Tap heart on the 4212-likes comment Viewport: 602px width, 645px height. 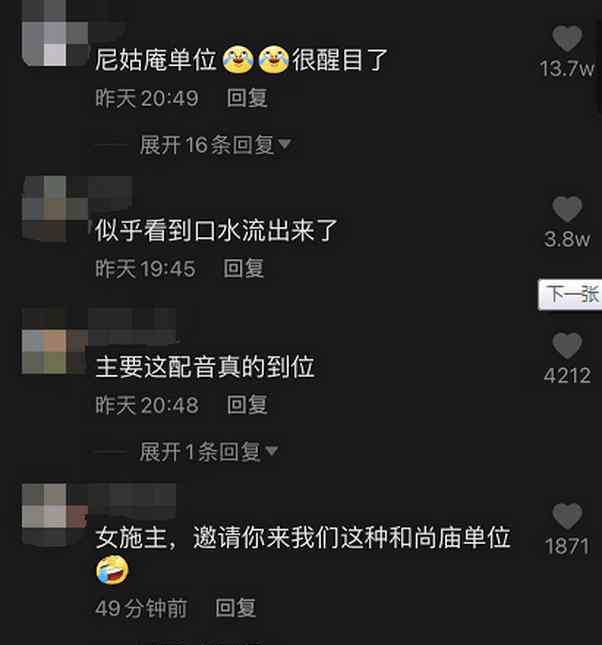pyautogui.click(x=567, y=346)
